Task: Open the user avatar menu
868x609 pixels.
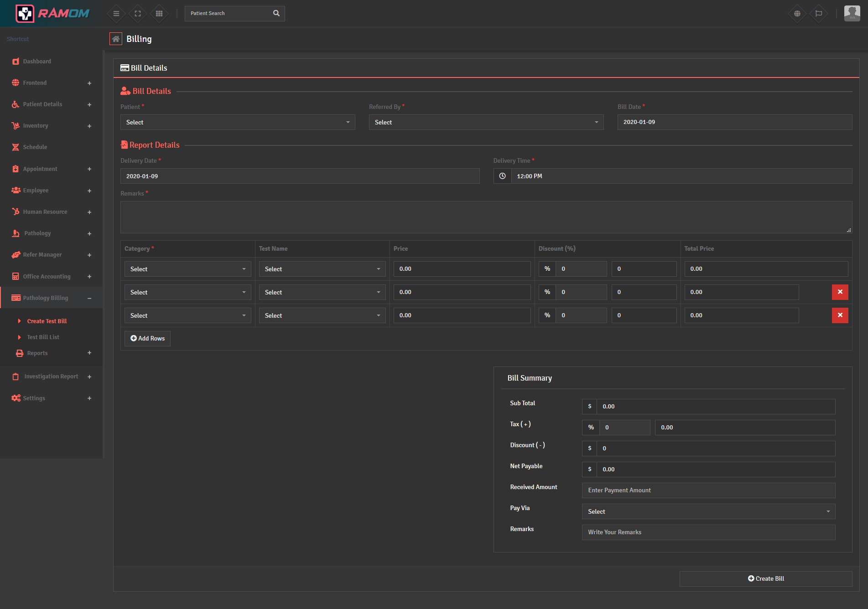Action: point(851,13)
